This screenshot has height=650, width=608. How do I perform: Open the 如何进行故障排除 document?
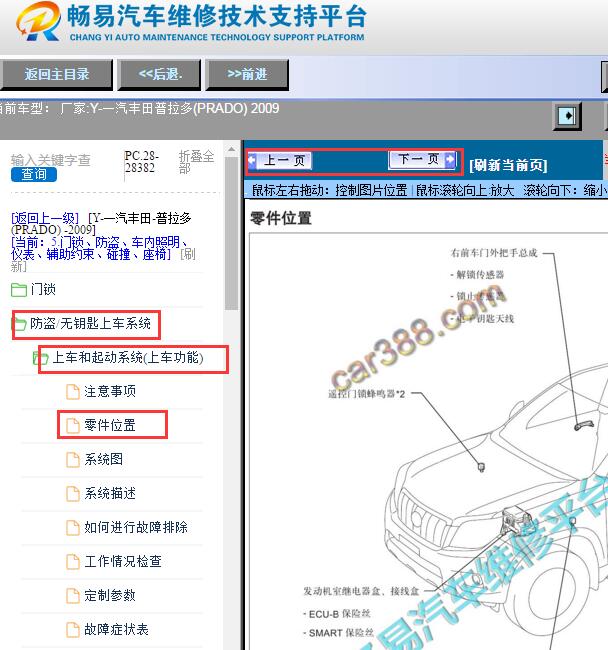[x=136, y=527]
